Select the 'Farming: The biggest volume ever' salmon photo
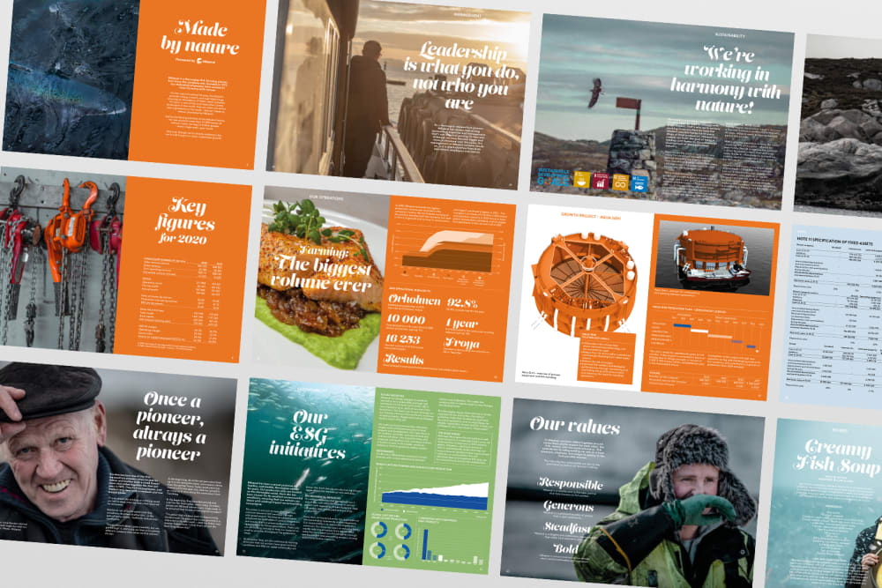882x588 pixels. pyautogui.click(x=321, y=279)
